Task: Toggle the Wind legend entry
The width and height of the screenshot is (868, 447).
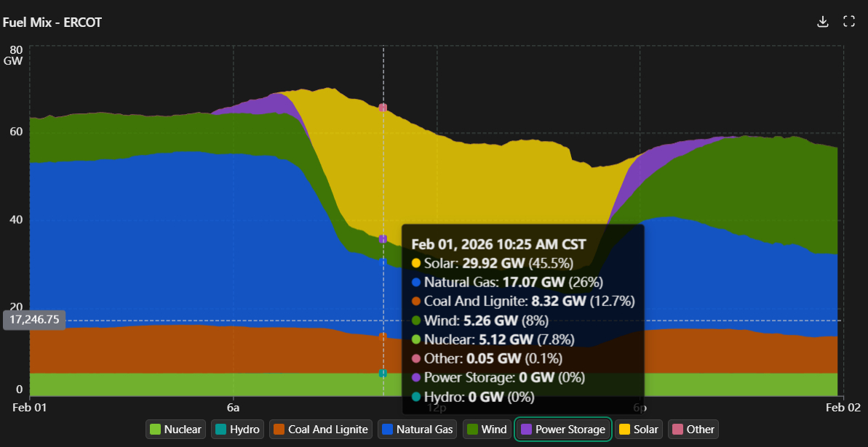Action: [486, 430]
